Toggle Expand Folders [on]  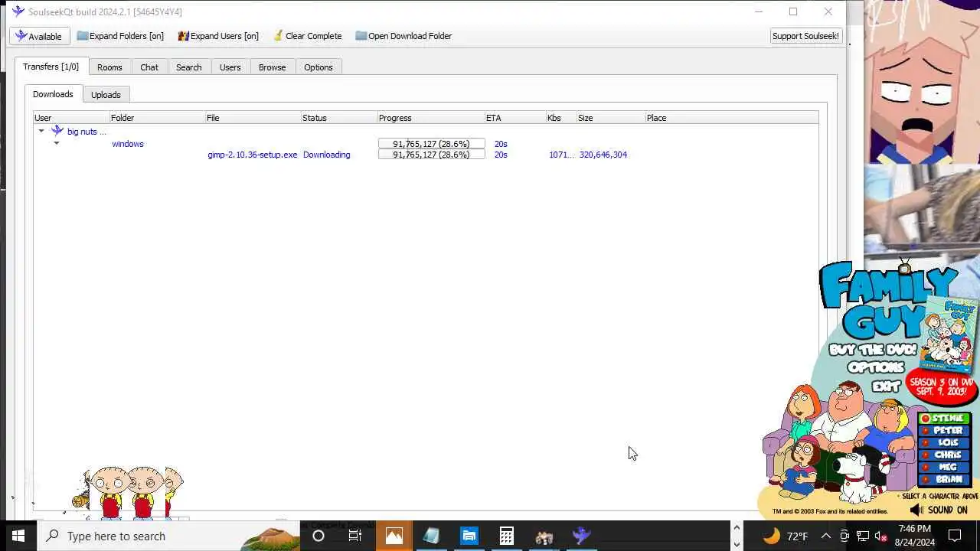(x=120, y=36)
